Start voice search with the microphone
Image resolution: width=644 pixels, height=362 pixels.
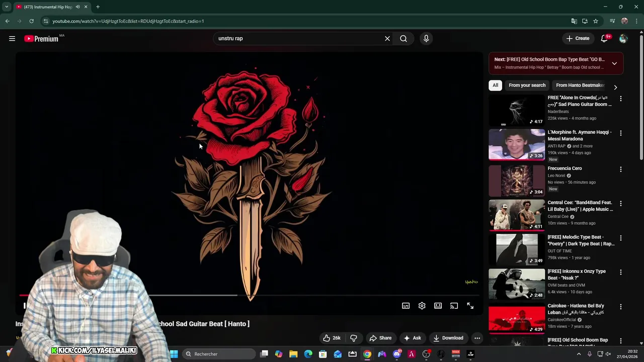pos(426,39)
